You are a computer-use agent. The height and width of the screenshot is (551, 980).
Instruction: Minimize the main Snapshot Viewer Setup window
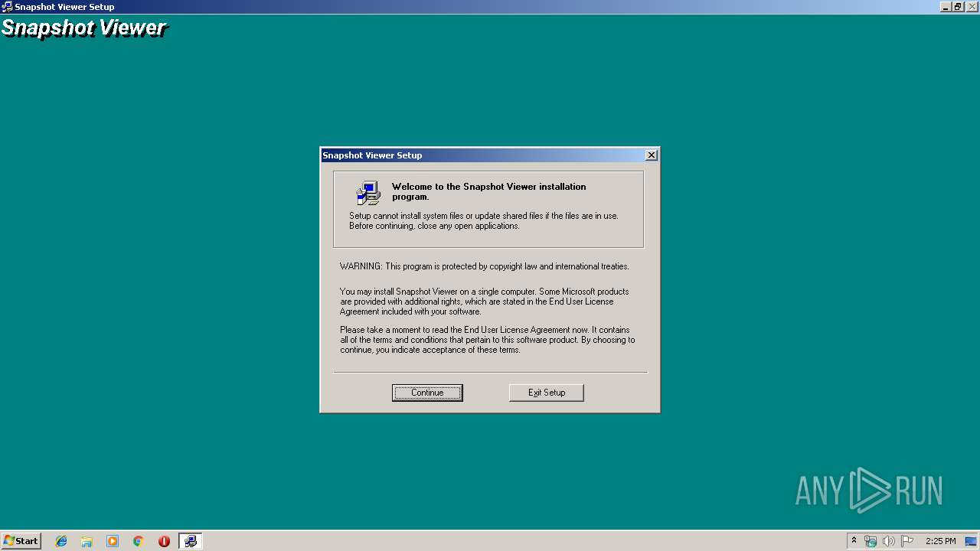(x=946, y=6)
